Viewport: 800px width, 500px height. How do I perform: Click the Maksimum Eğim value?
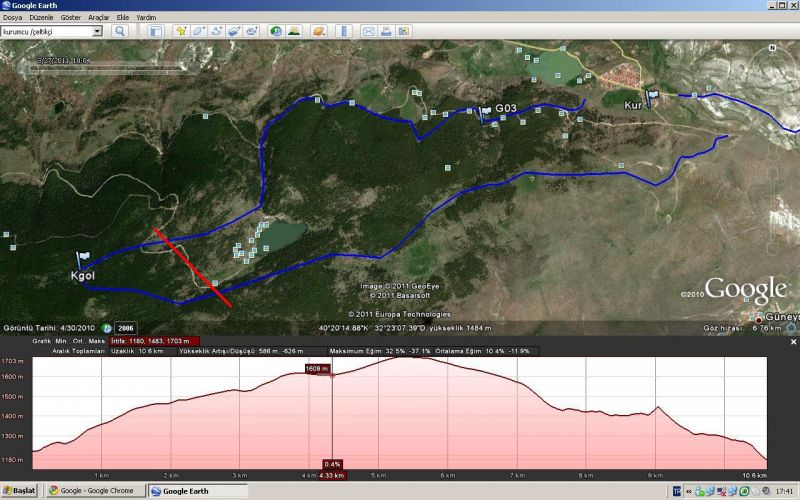(380, 351)
